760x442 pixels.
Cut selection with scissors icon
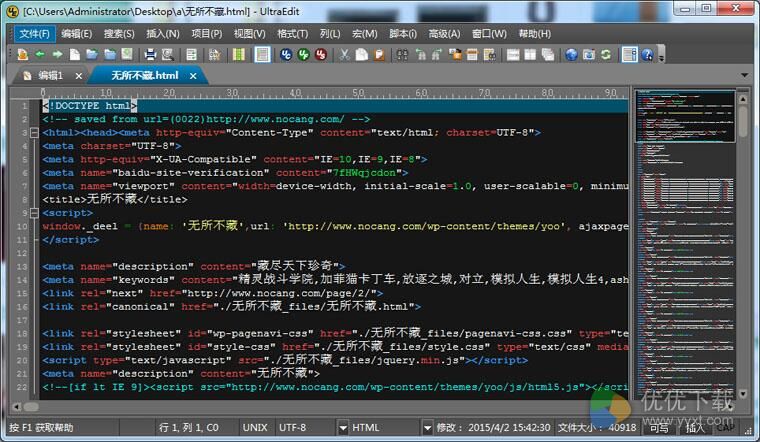[344, 54]
